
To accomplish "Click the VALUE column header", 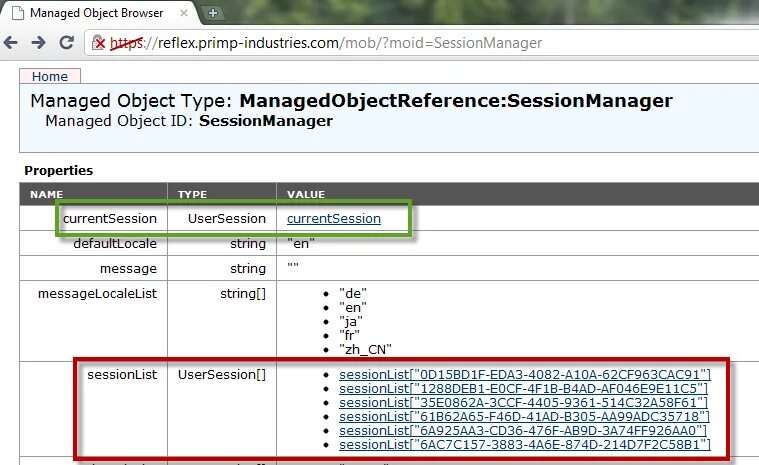I will coord(305,194).
